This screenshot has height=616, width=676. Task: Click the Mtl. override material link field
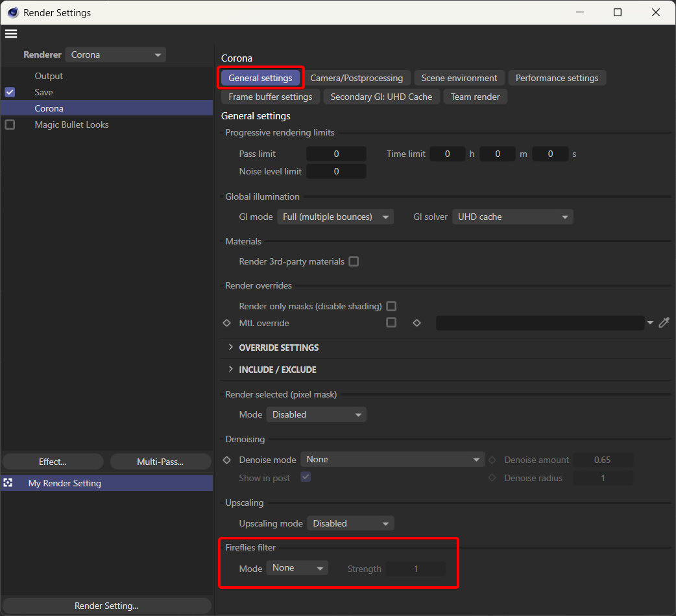(540, 323)
